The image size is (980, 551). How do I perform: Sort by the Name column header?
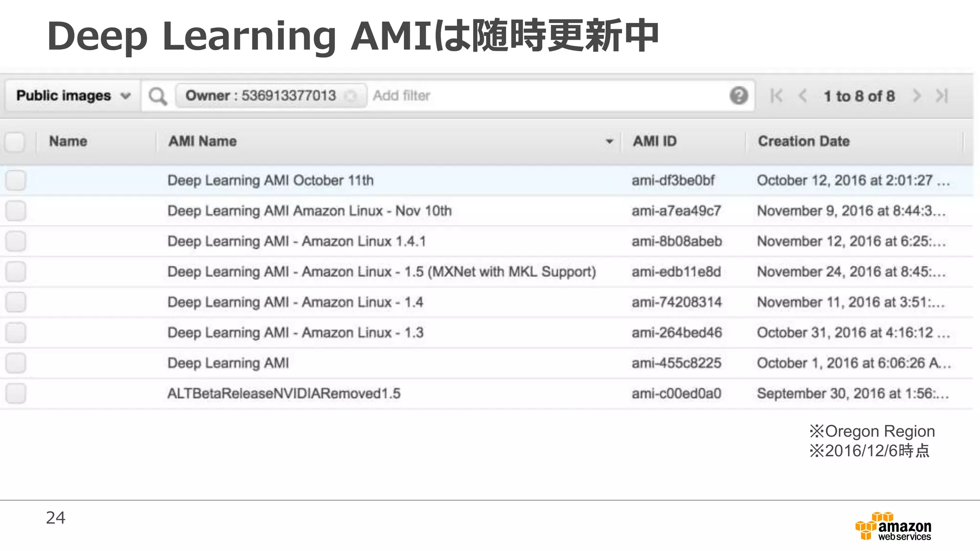pyautogui.click(x=68, y=142)
